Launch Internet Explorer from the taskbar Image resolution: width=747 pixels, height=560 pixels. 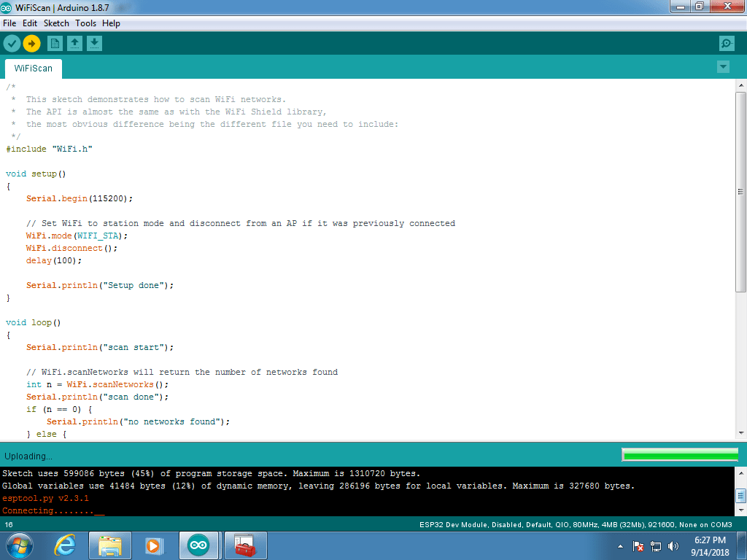[x=65, y=545]
